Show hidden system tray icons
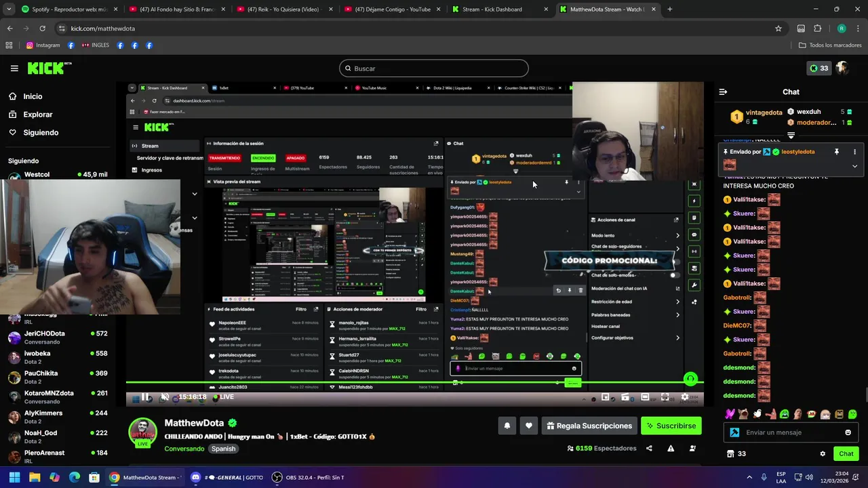 pyautogui.click(x=749, y=477)
